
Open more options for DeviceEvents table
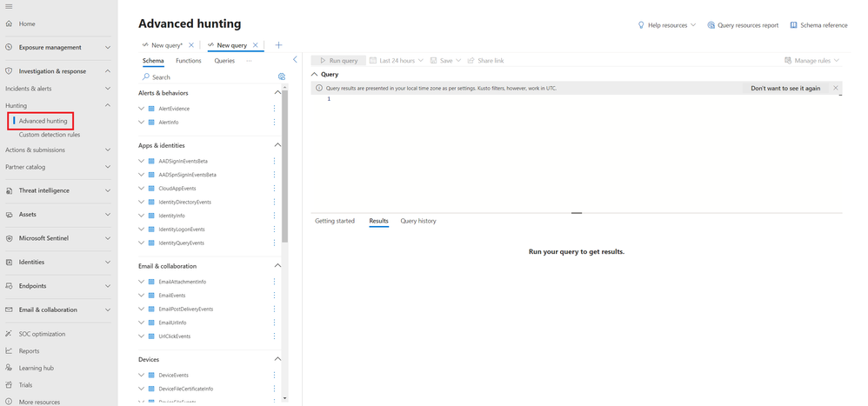pyautogui.click(x=274, y=375)
